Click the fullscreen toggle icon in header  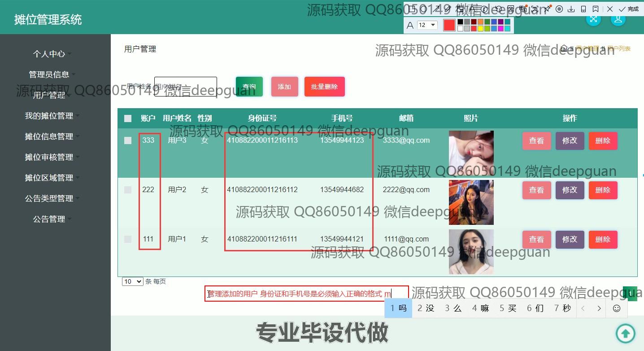click(x=594, y=19)
